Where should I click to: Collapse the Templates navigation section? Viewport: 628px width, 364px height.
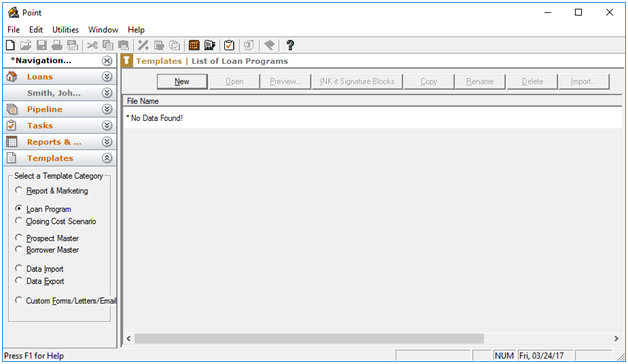(x=107, y=158)
